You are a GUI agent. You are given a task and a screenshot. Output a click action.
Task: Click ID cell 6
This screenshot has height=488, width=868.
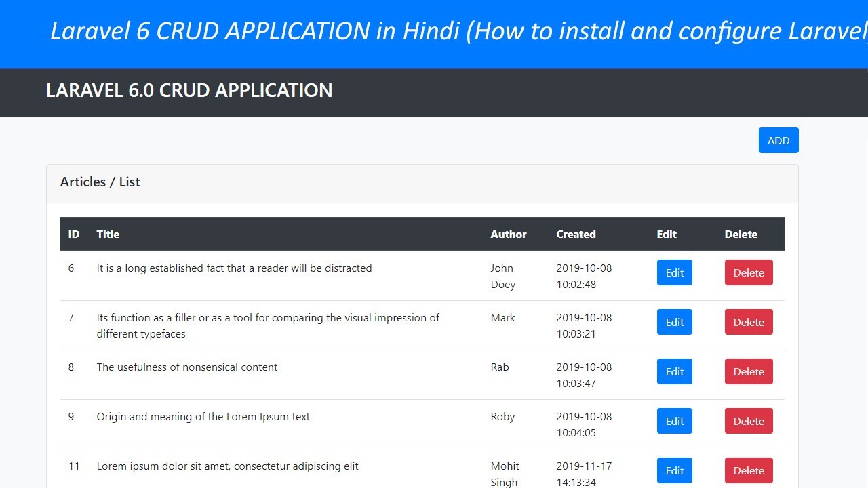(x=71, y=268)
